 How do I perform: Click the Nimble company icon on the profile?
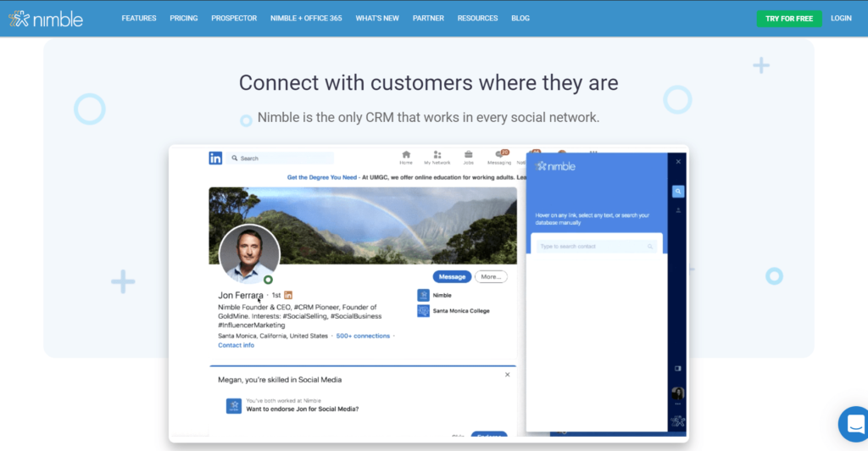(424, 295)
